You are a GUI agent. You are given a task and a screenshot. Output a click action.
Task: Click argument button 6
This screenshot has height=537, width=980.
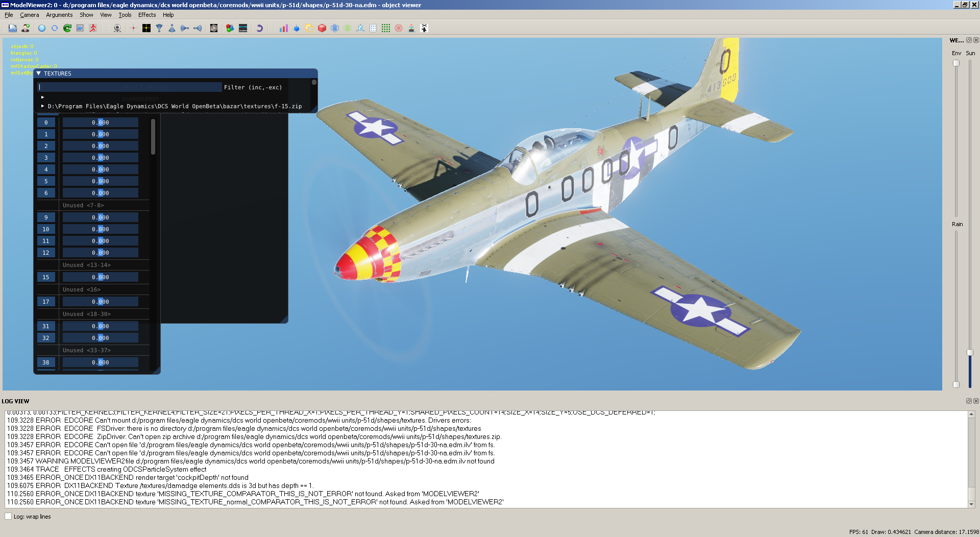click(46, 193)
